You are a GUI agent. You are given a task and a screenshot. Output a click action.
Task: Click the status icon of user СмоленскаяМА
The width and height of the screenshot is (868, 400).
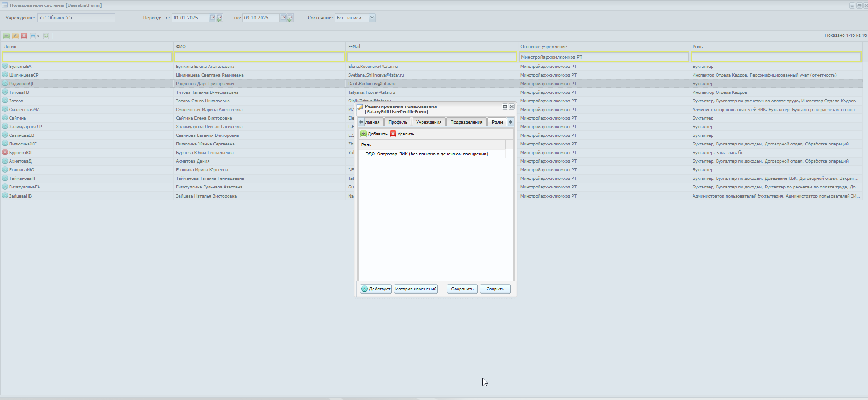(x=5, y=109)
